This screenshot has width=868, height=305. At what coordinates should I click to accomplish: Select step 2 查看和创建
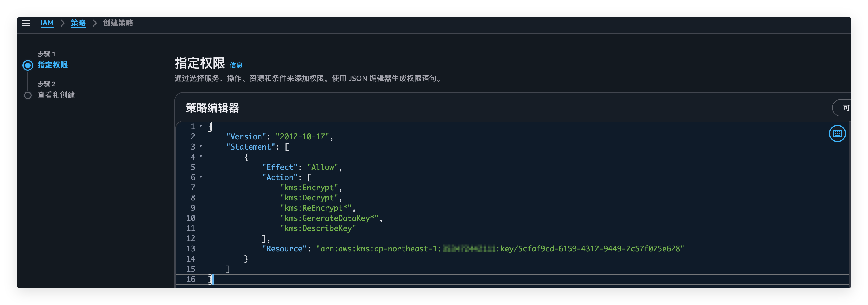point(56,95)
